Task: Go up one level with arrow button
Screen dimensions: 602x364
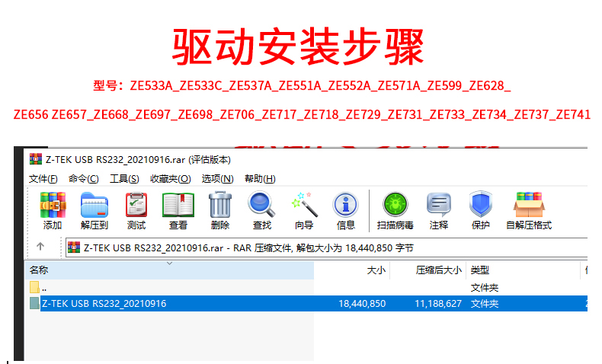Action: pos(40,247)
